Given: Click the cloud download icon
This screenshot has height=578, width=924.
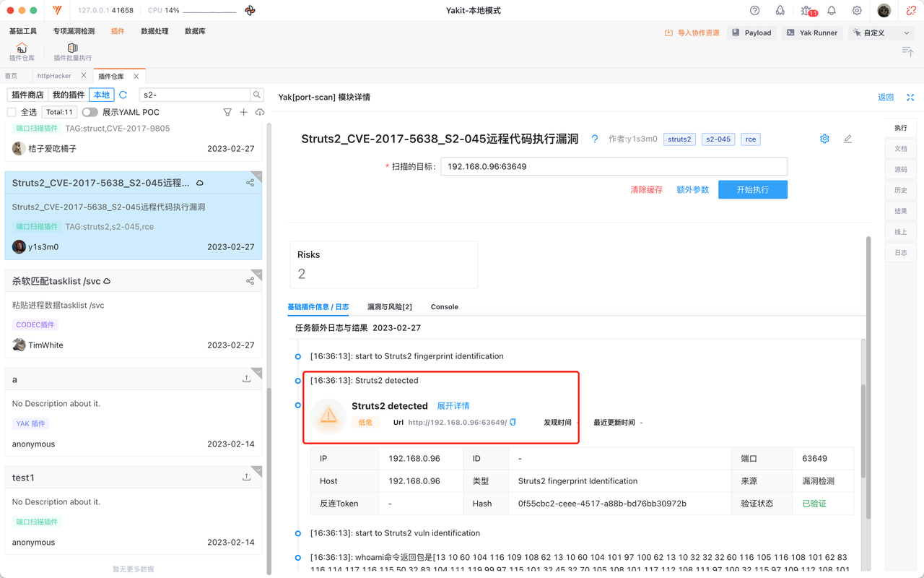Looking at the screenshot, I should pos(260,112).
